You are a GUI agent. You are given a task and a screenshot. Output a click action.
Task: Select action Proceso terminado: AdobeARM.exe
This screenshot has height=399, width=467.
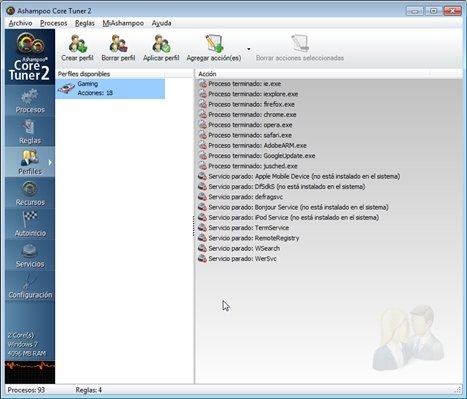click(x=257, y=146)
